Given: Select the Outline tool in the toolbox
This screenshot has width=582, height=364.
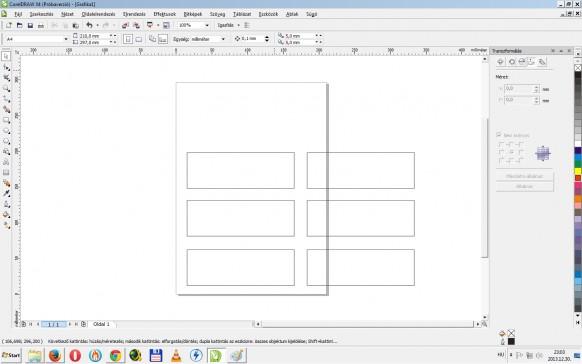Looking at the screenshot, I should point(6,204).
